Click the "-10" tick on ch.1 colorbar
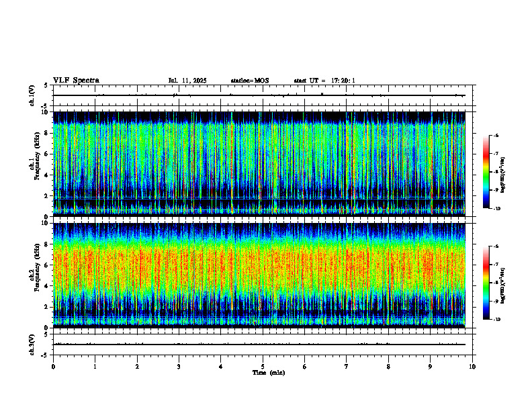The width and height of the screenshot is (532, 411). point(496,209)
